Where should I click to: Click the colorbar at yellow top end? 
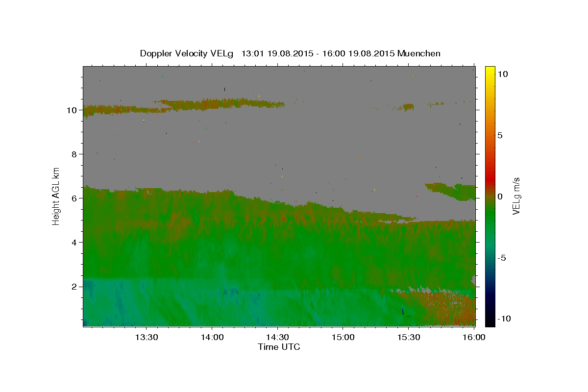[490, 69]
